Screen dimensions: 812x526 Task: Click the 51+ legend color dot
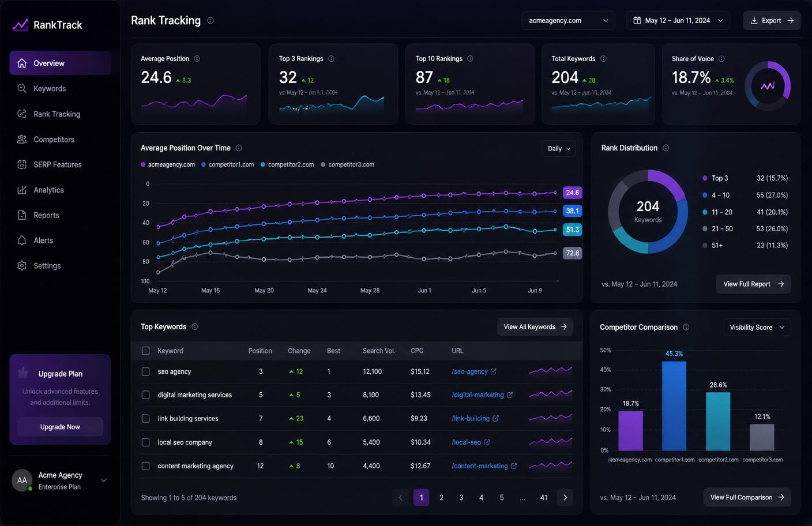click(705, 245)
